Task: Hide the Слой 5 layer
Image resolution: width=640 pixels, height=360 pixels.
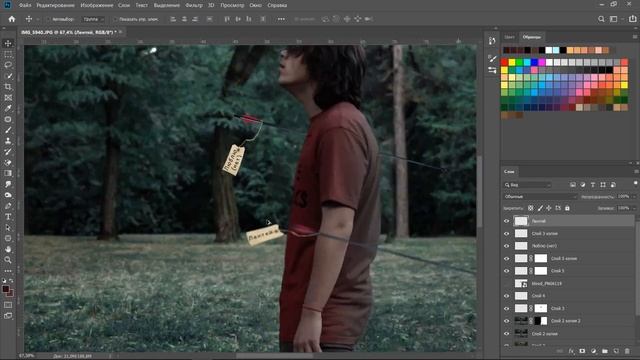Action: tap(507, 271)
